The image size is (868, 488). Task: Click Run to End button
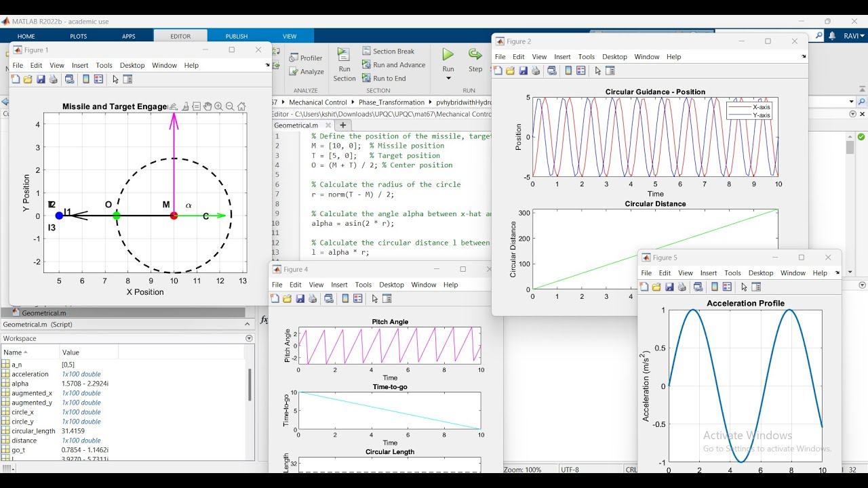384,78
